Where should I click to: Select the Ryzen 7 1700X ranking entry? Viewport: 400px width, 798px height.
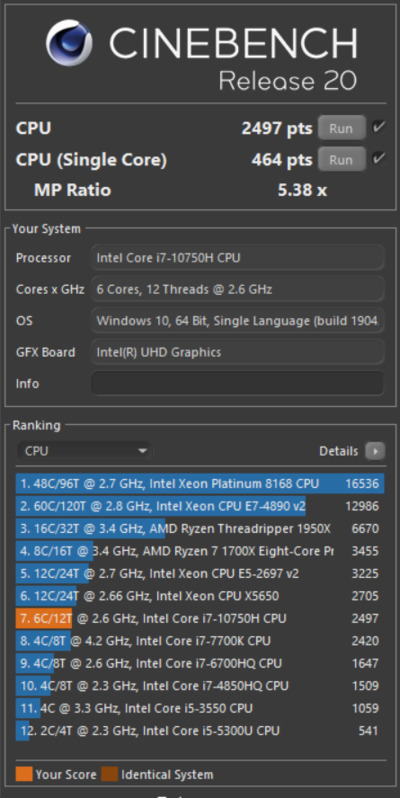[x=200, y=551]
